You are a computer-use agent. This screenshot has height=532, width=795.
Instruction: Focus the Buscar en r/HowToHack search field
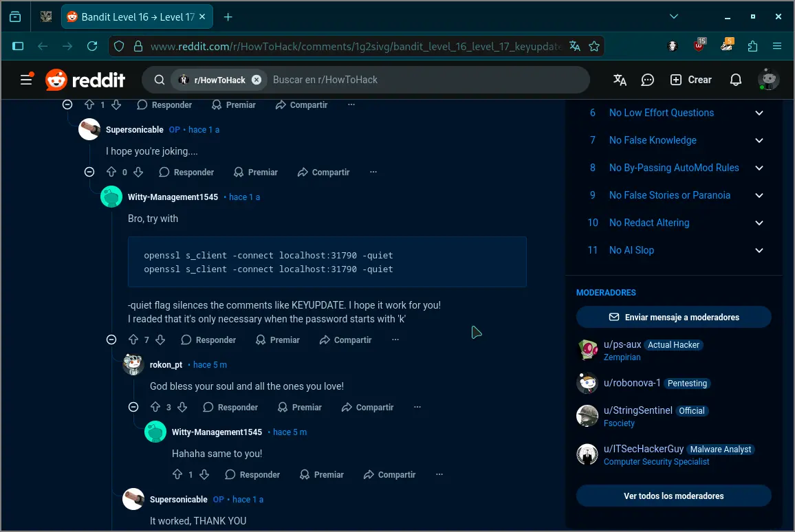[413, 80]
